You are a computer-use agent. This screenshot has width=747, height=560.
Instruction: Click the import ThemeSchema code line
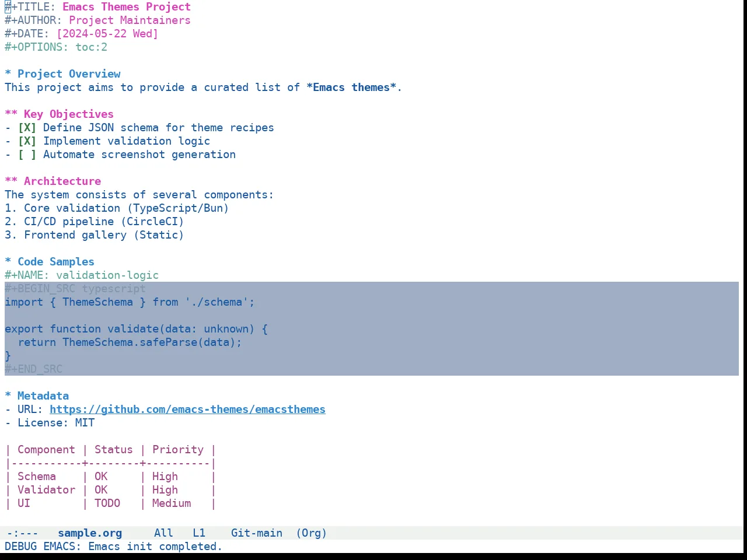click(x=130, y=302)
